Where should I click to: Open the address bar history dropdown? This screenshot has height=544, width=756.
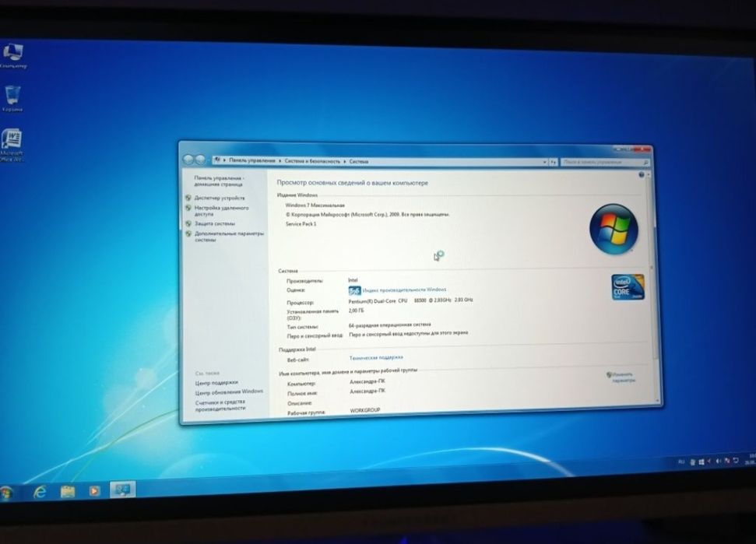point(545,163)
